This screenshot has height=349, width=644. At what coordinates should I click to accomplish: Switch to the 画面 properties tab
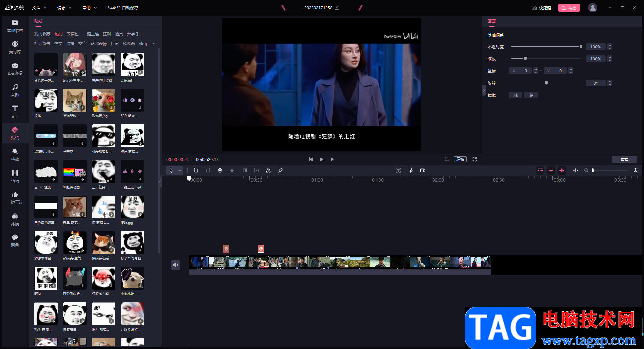pos(492,21)
